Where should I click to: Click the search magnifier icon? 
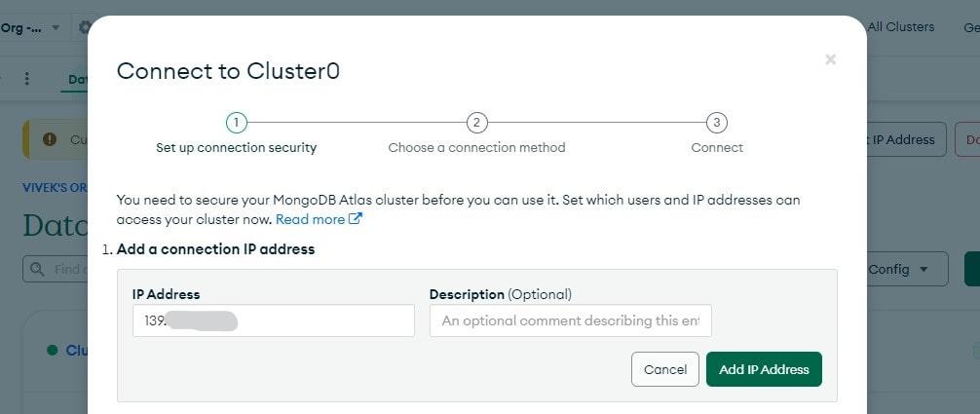pyautogui.click(x=39, y=269)
